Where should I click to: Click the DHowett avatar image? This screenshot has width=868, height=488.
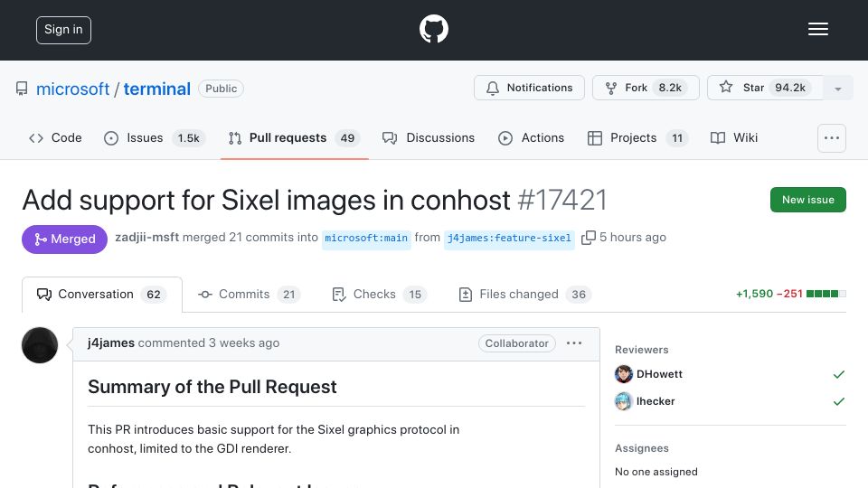tap(624, 374)
